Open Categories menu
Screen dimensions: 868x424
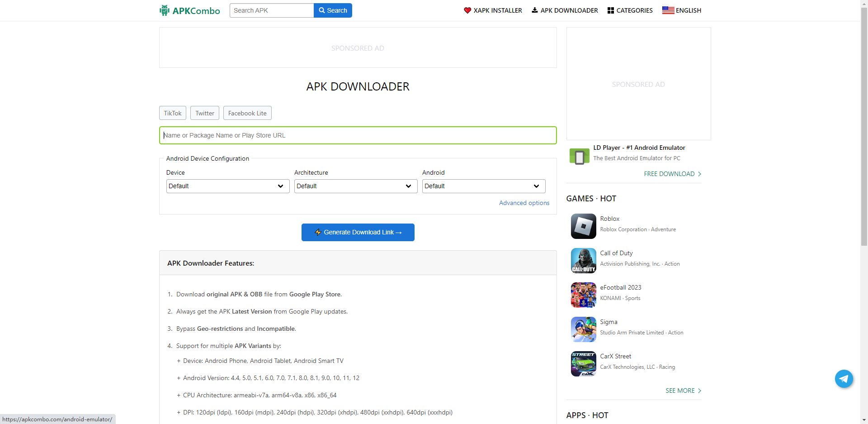coord(630,10)
